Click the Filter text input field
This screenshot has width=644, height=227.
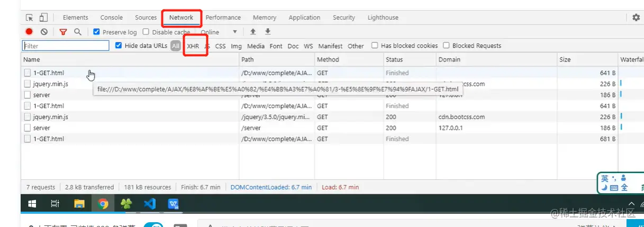click(66, 46)
